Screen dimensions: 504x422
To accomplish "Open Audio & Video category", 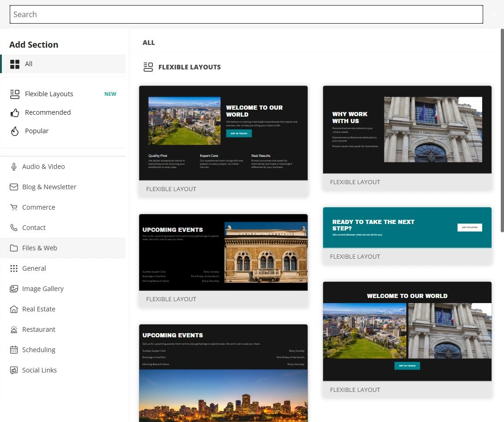I will click(x=63, y=167).
